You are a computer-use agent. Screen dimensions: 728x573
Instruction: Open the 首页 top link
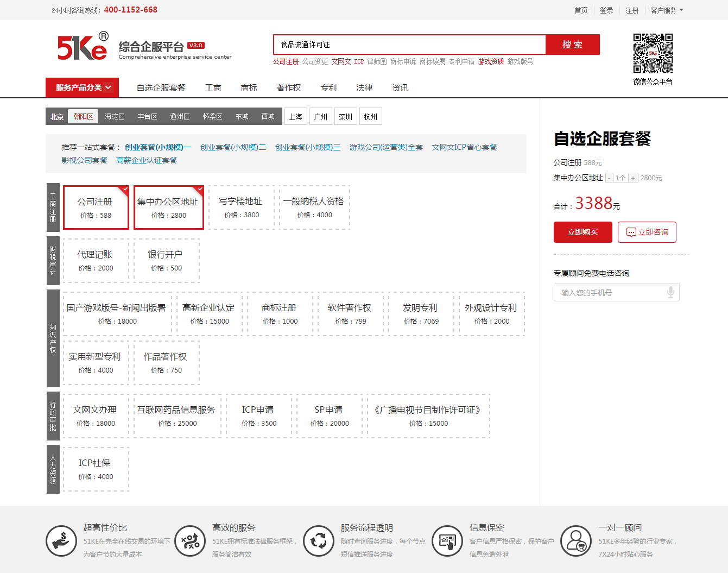click(x=581, y=10)
